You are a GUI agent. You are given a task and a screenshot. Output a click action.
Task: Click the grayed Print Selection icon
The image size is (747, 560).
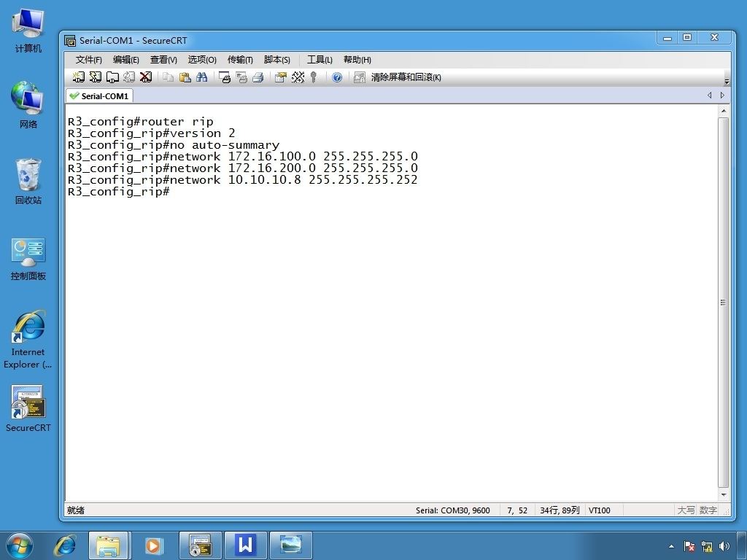241,77
